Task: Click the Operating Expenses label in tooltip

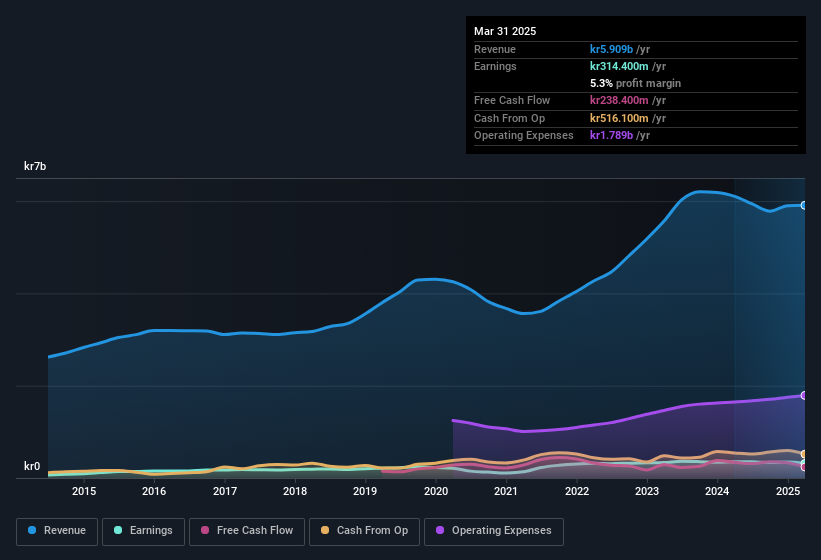Action: (x=524, y=135)
